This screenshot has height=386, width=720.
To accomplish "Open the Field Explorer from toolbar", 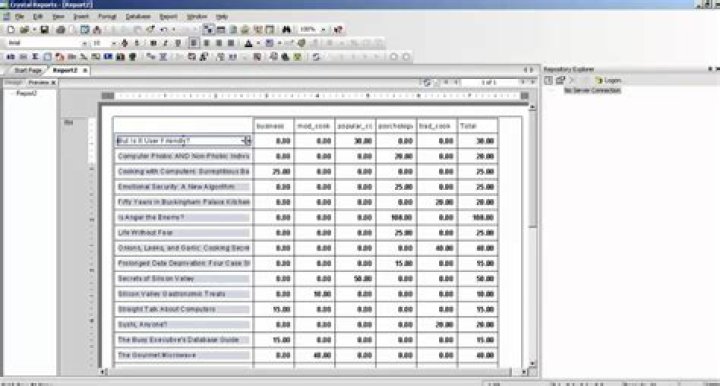I will click(x=221, y=30).
